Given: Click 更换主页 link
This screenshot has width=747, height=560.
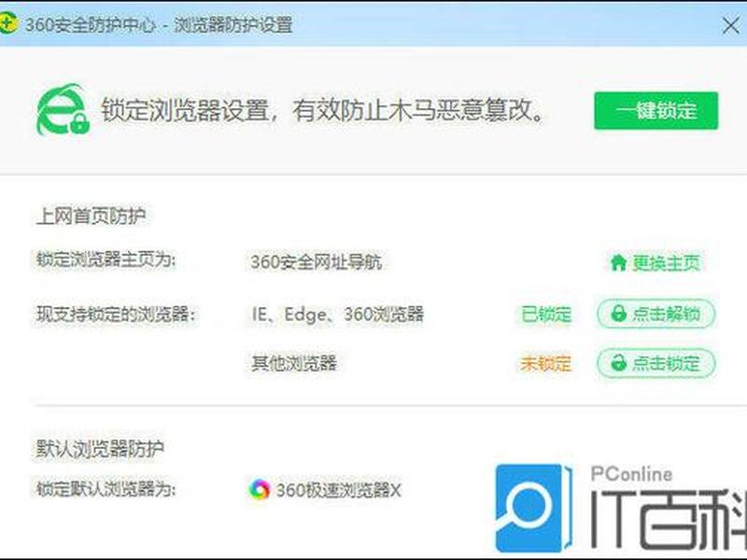Looking at the screenshot, I should point(655,262).
